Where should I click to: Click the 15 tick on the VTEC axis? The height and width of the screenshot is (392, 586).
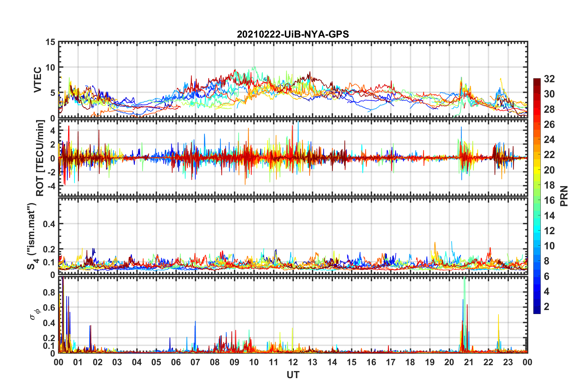[50, 42]
